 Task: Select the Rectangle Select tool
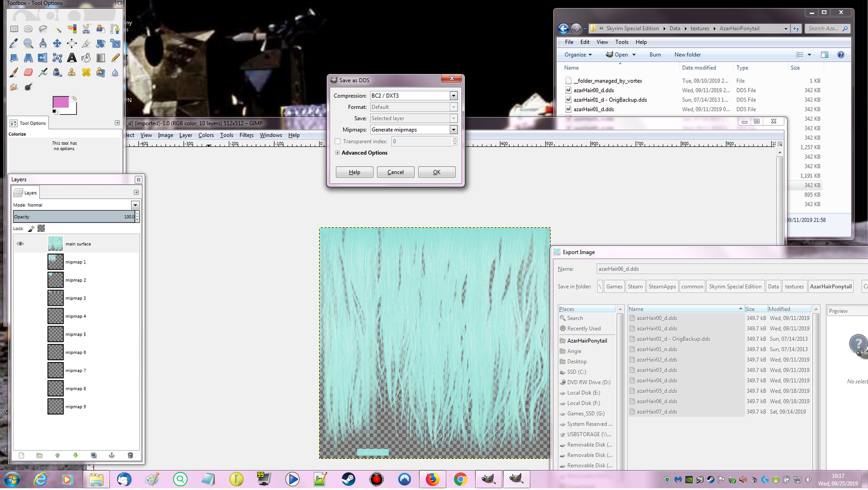click(14, 29)
